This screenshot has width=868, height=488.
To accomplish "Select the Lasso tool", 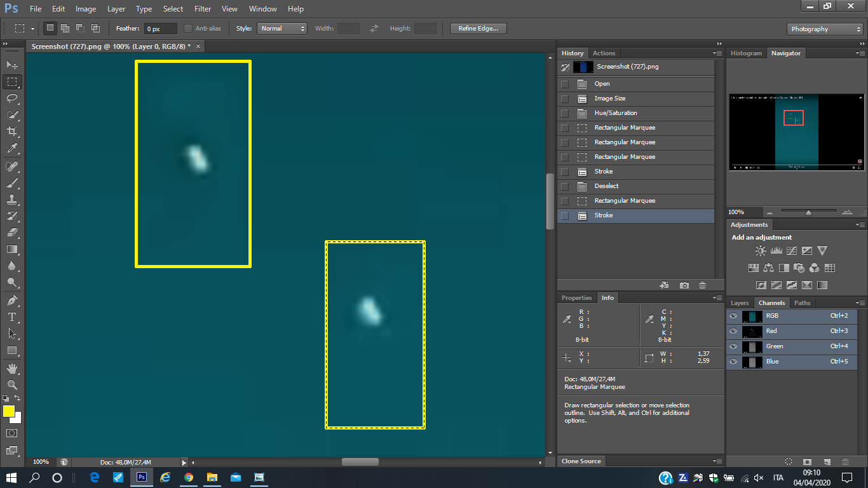I will 12,98.
